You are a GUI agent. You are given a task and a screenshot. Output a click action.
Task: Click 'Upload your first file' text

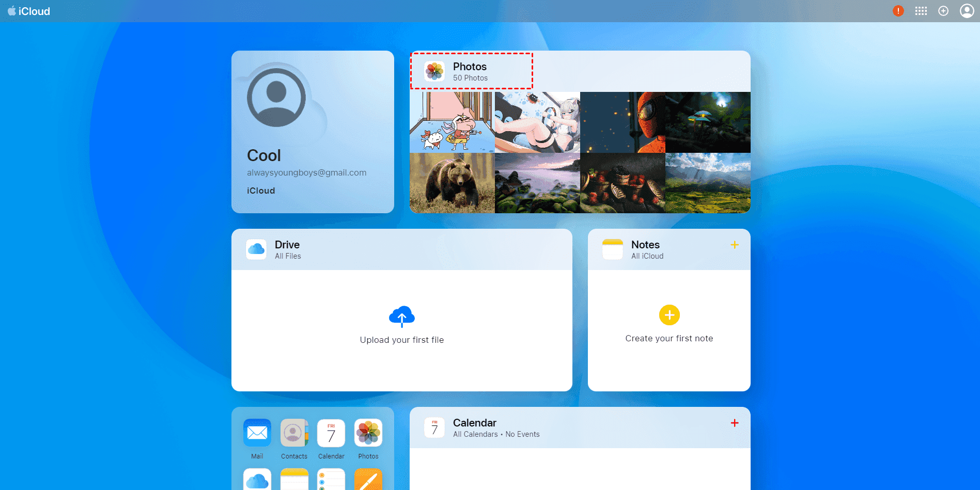402,340
